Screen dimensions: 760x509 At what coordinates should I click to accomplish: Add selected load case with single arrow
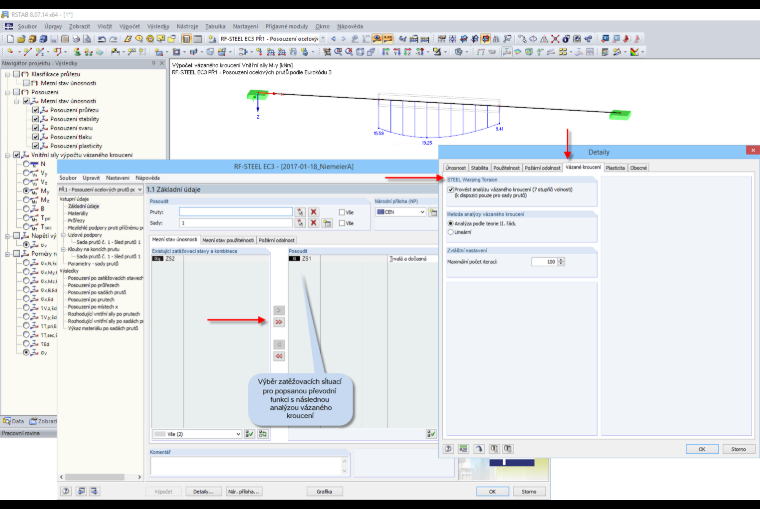(279, 310)
